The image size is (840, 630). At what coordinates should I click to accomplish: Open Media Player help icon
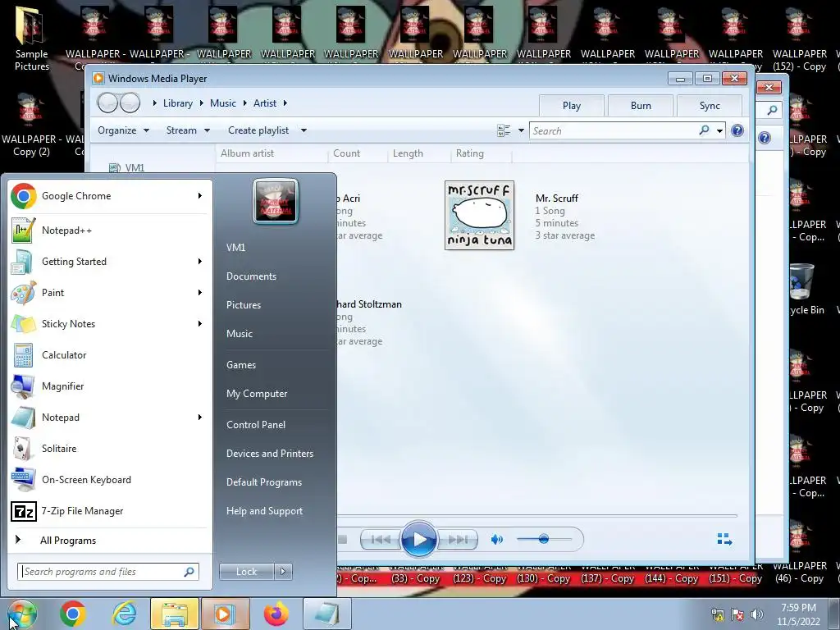(x=737, y=130)
